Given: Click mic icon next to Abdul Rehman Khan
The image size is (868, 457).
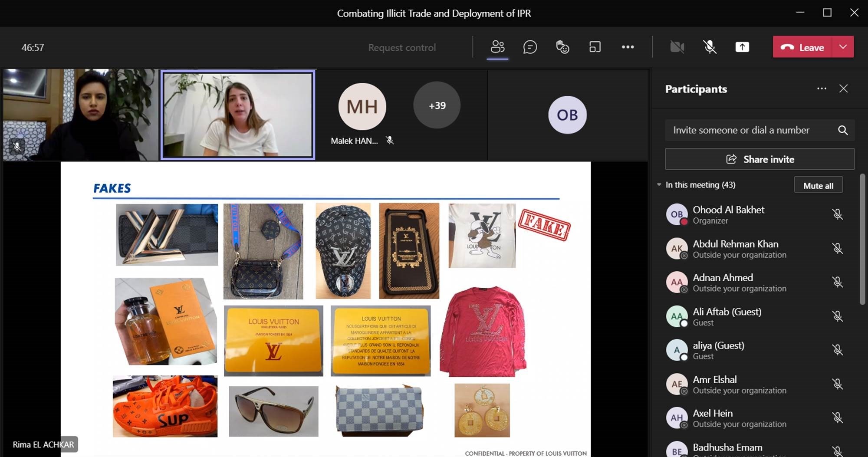Looking at the screenshot, I should [837, 248].
